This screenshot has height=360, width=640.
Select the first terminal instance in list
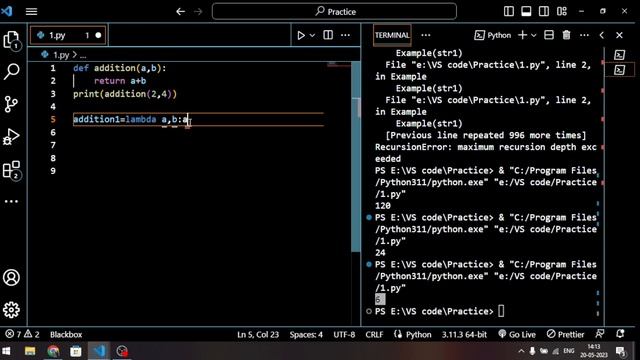coord(620,55)
